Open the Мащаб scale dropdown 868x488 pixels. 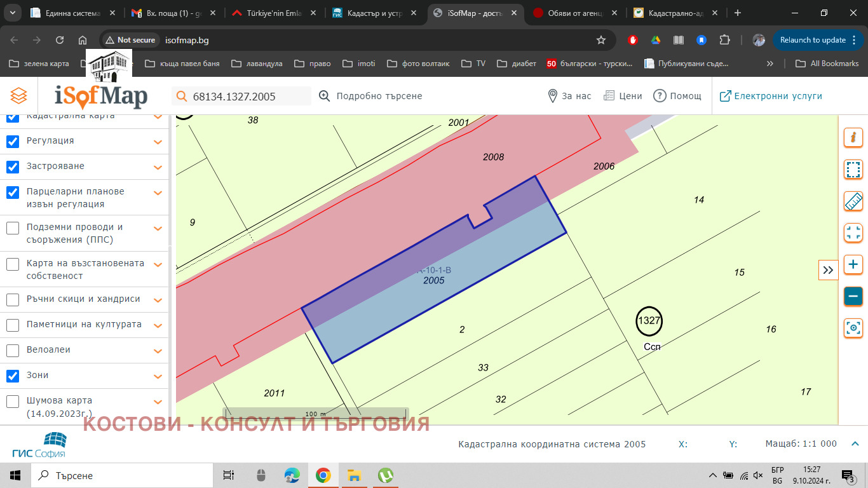point(855,444)
